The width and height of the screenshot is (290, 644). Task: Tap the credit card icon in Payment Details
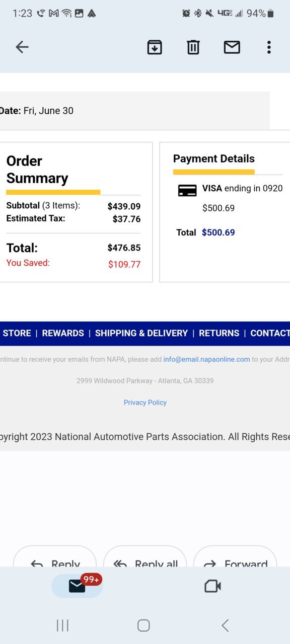click(187, 191)
